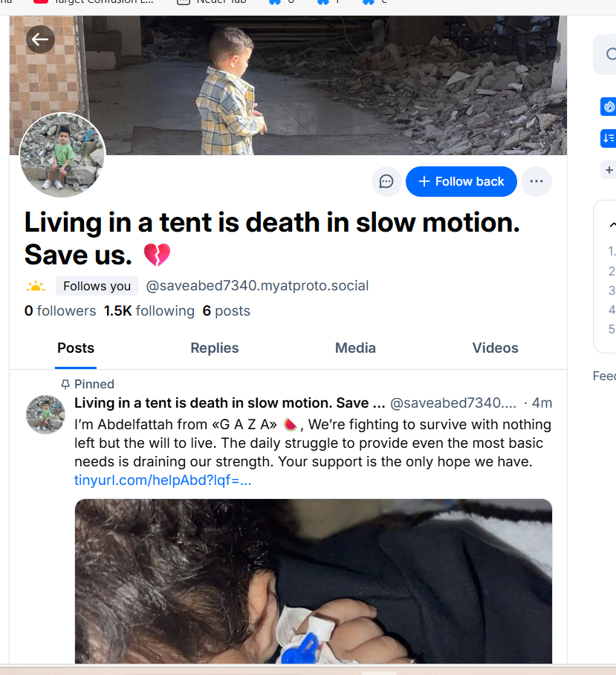Viewport: 616px width, 675px height.
Task: Open the pinned post's image
Action: point(313,581)
